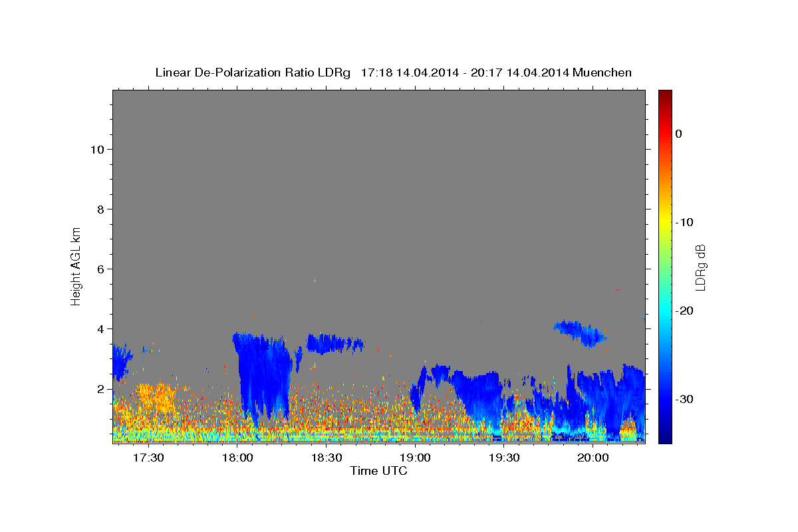Viewport: 798px width, 532px height.
Task: Click 'Muenchen' in the plot title
Action: [602, 72]
